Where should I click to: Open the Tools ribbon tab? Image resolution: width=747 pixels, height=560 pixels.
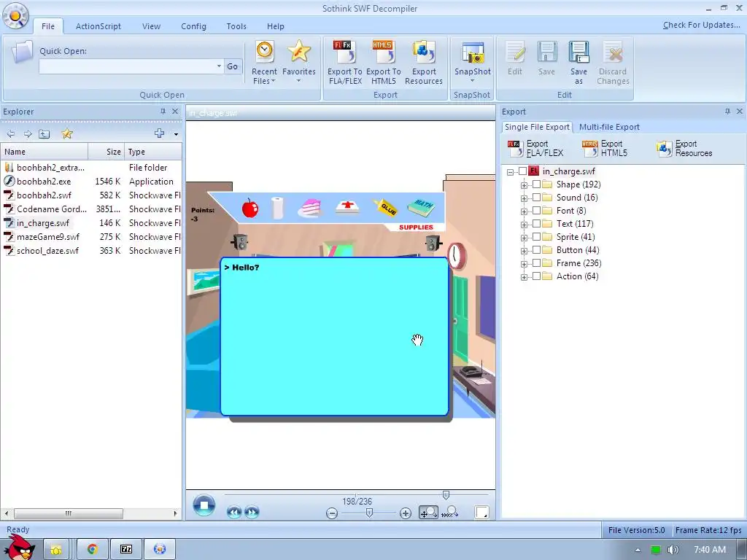point(236,26)
